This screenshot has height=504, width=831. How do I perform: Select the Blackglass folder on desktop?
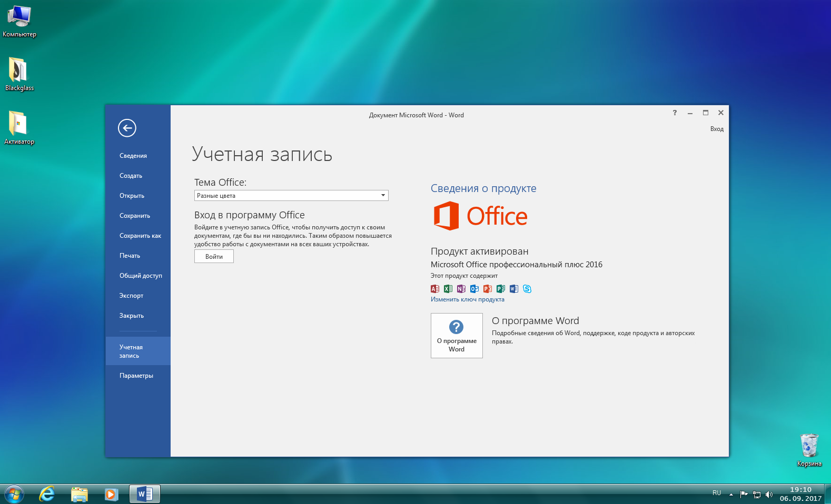click(19, 74)
